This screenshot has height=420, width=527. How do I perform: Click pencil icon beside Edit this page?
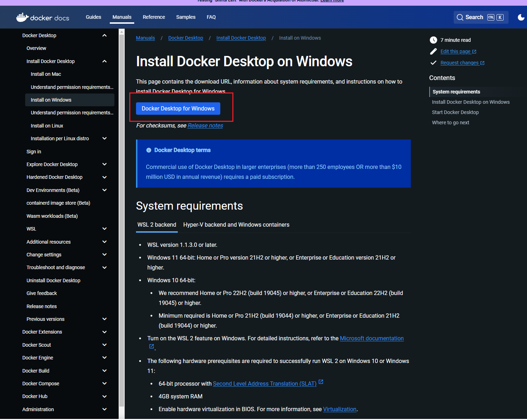(433, 51)
